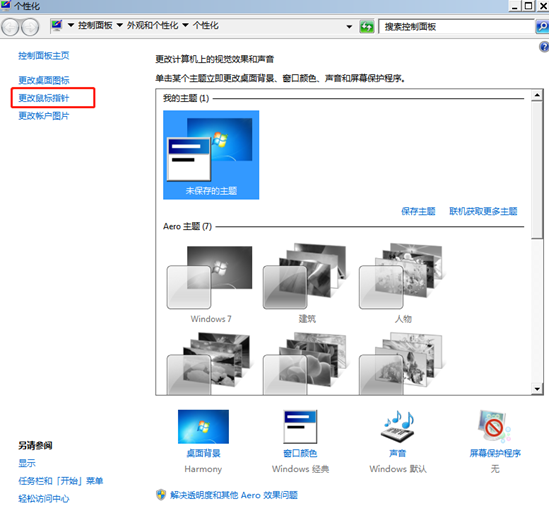Open the Window Color (窗口颜色) icon
Viewport: 549px width, 518px height.
coord(300,426)
